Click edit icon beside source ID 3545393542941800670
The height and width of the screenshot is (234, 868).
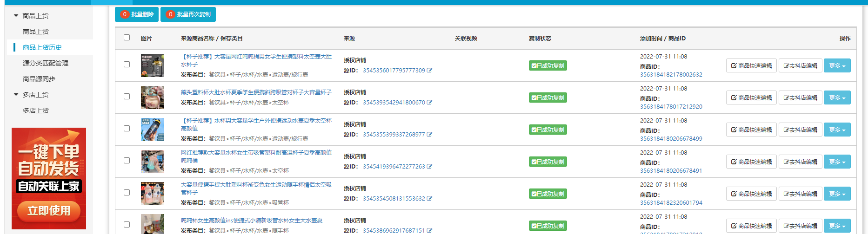click(429, 103)
